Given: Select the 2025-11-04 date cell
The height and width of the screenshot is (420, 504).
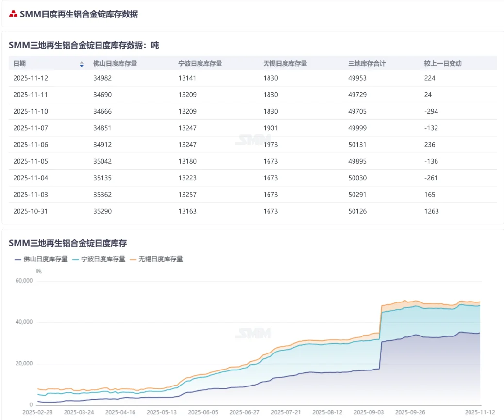Looking at the screenshot, I should point(31,178).
